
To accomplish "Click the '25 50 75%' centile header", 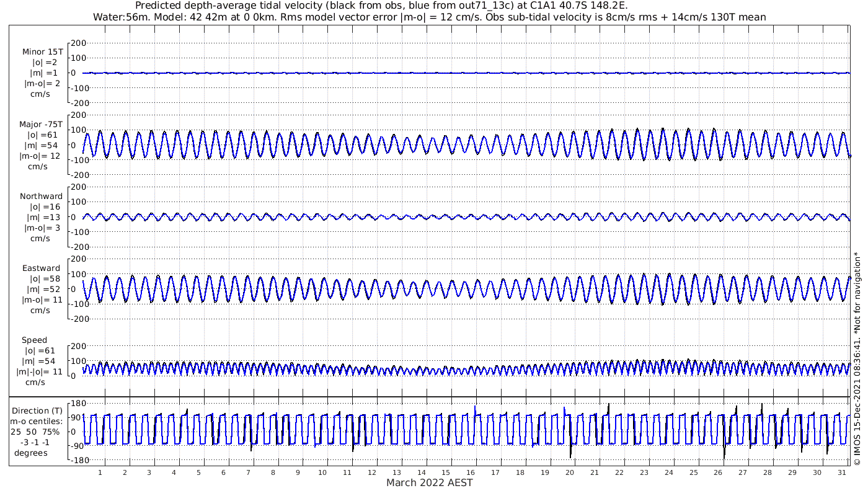I will pyautogui.click(x=35, y=432).
